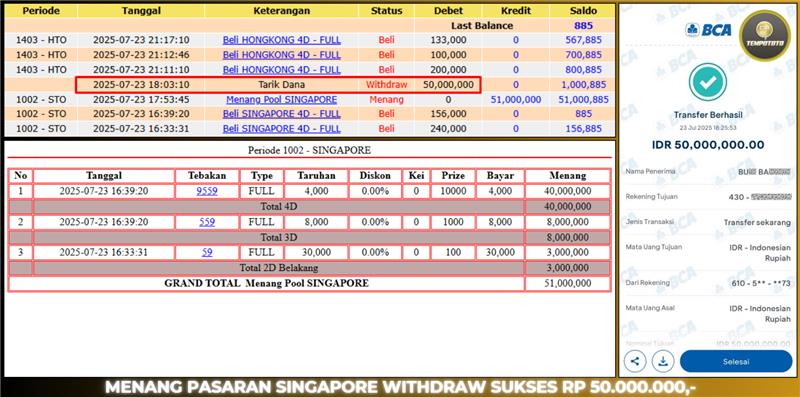Viewport: 800px width, 397px height.
Task: Click saldo value 1,000,885
Action: pyautogui.click(x=583, y=85)
